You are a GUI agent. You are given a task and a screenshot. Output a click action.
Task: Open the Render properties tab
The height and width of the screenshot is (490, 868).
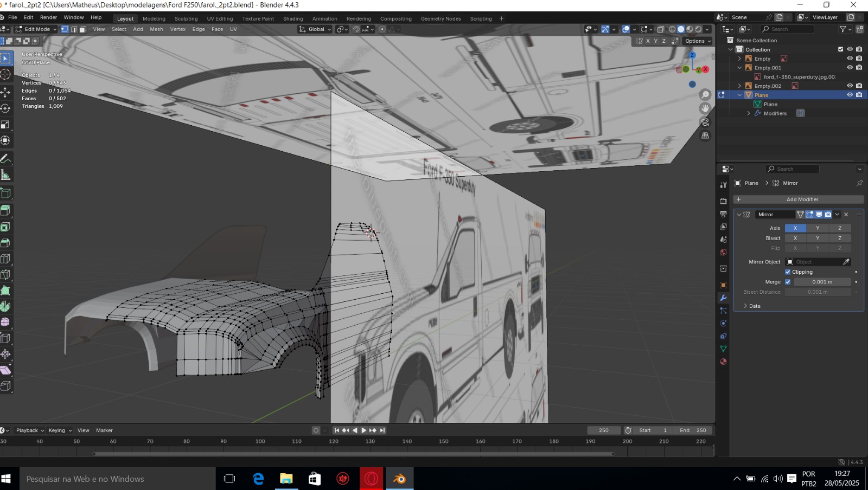[723, 201]
